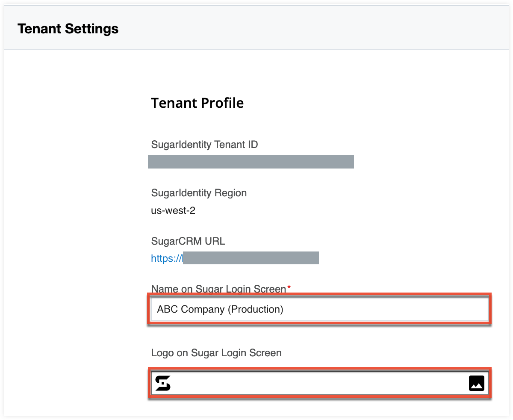The image size is (513, 420).
Task: Click the image upload icon in logo field
Action: pos(476,383)
